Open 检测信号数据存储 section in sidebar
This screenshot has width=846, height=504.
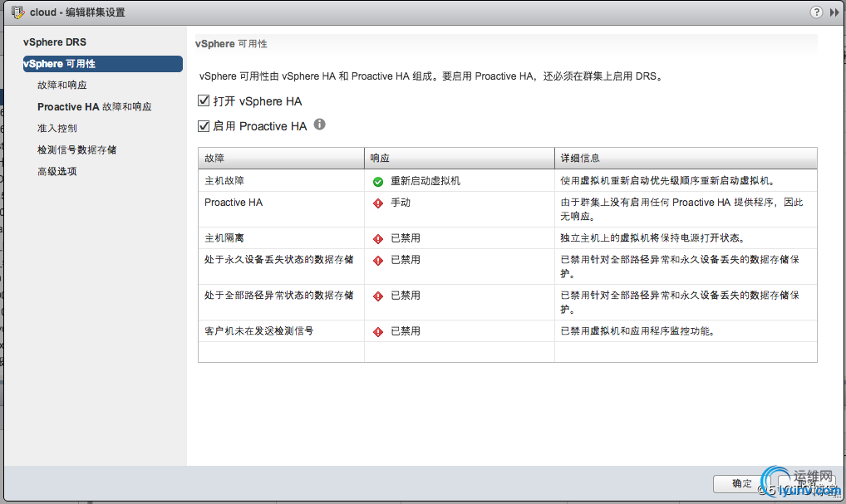point(76,149)
